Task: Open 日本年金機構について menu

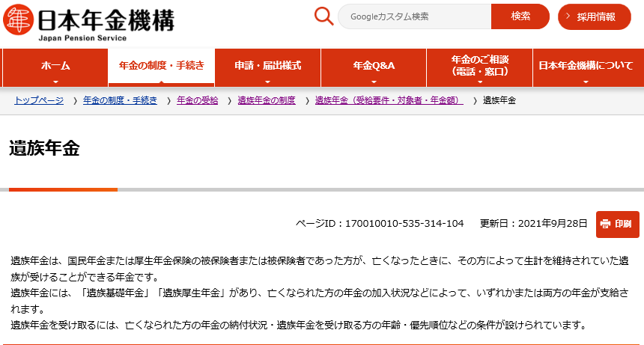Action: point(586,66)
